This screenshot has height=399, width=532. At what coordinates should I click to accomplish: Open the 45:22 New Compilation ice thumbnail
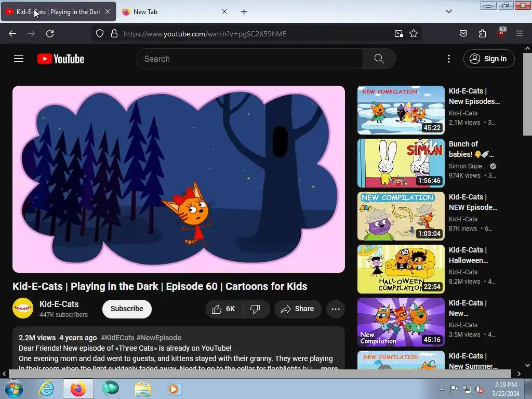[401, 110]
